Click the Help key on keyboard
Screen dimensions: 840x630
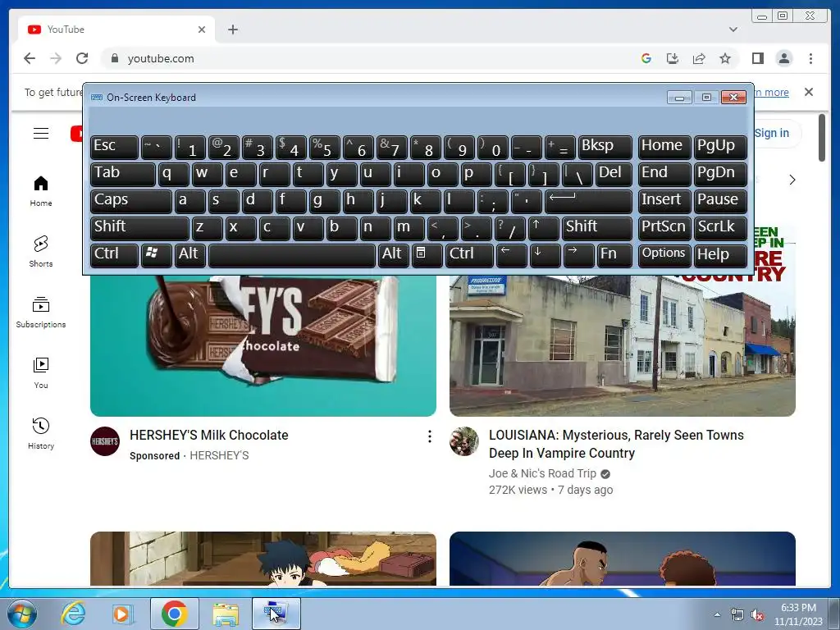[720, 256]
